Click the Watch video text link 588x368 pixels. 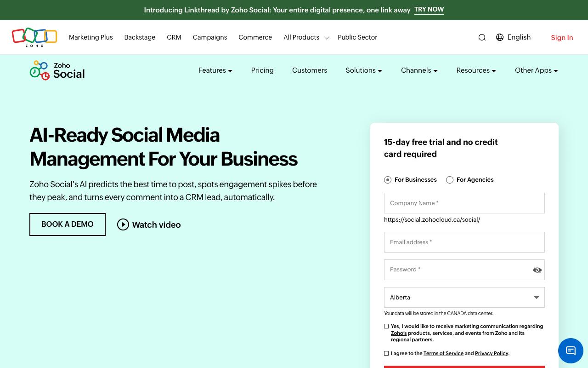click(x=156, y=225)
